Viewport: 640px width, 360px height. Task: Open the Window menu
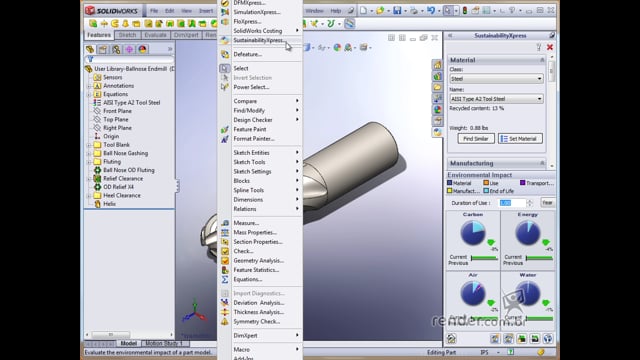[314, 11]
